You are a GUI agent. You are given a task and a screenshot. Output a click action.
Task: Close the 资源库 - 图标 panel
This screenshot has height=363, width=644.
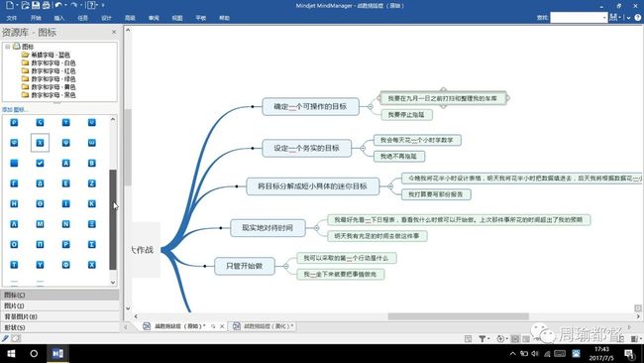tap(114, 32)
